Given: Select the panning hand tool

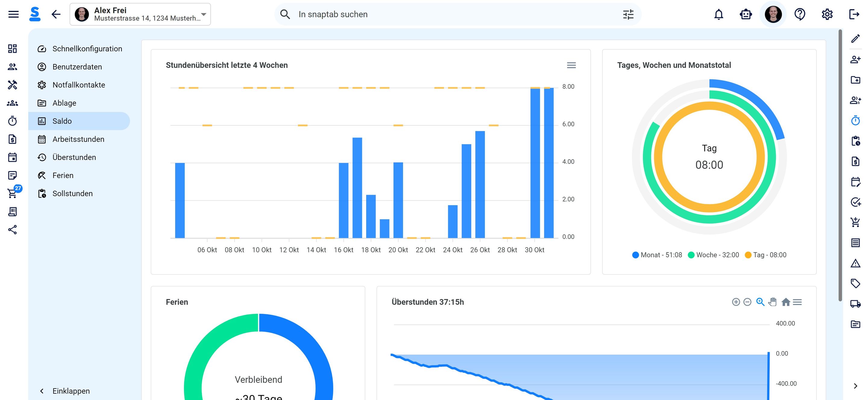Looking at the screenshot, I should [x=772, y=302].
